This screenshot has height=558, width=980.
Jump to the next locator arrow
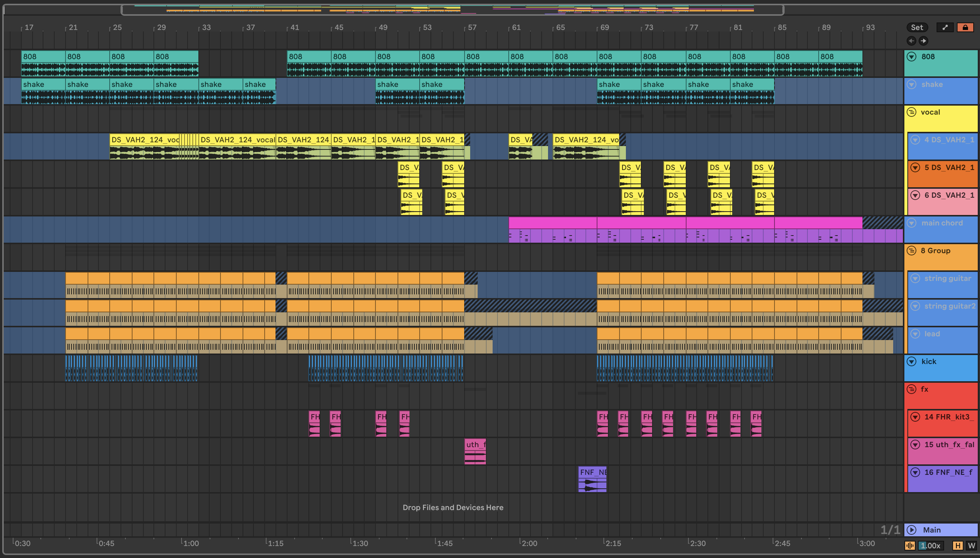(923, 40)
